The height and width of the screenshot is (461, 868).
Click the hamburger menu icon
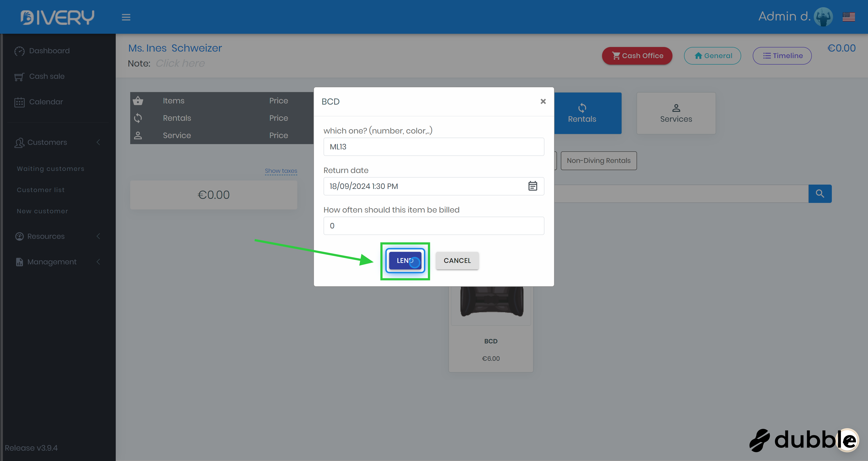[126, 17]
